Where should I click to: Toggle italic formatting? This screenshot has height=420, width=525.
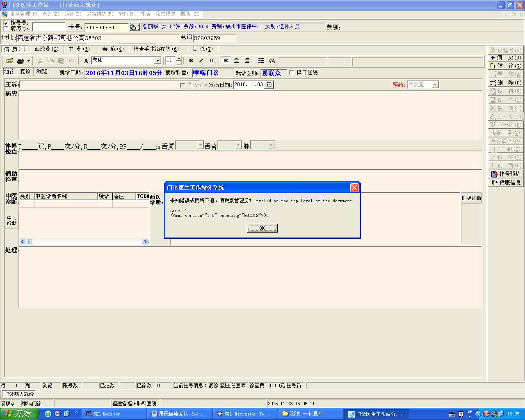point(201,61)
